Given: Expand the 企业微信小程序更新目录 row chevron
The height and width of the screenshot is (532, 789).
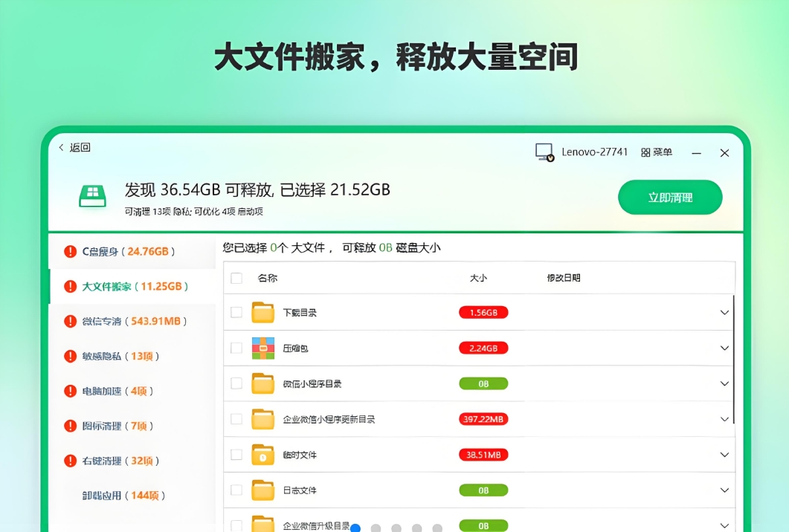Looking at the screenshot, I should pos(724,419).
